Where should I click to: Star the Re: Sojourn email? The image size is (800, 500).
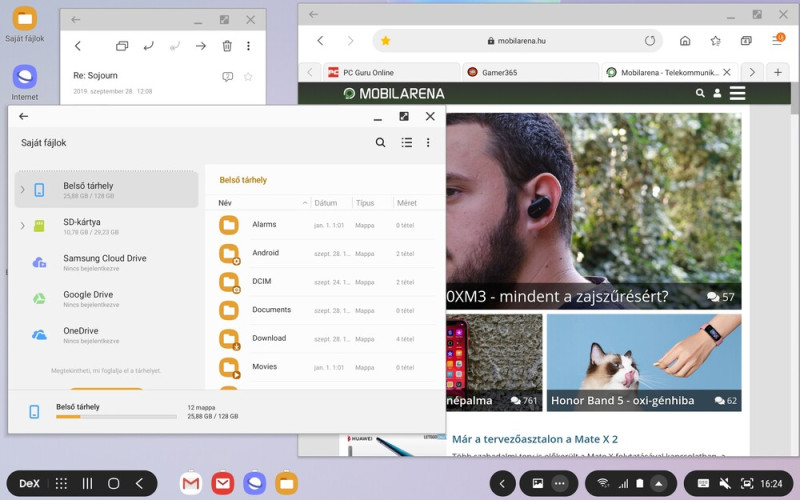[248, 77]
